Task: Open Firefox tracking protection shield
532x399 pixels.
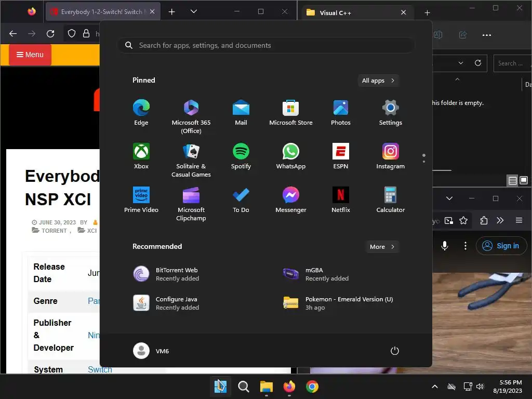Action: [x=72, y=34]
